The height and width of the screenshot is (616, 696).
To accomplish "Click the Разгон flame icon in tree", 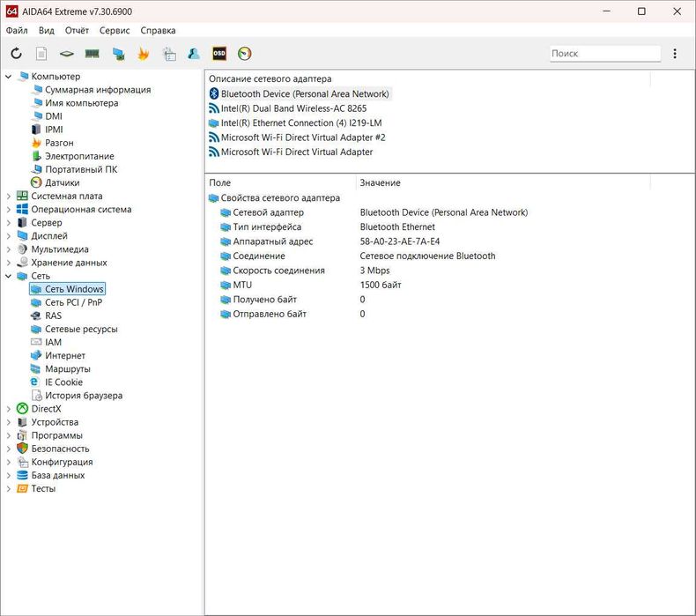I will [x=36, y=143].
